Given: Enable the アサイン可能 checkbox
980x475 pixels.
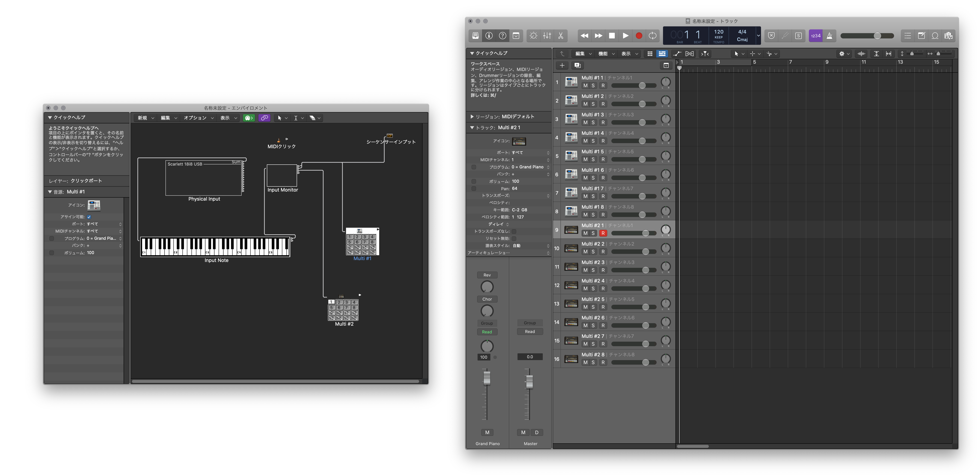Looking at the screenshot, I should [x=89, y=217].
